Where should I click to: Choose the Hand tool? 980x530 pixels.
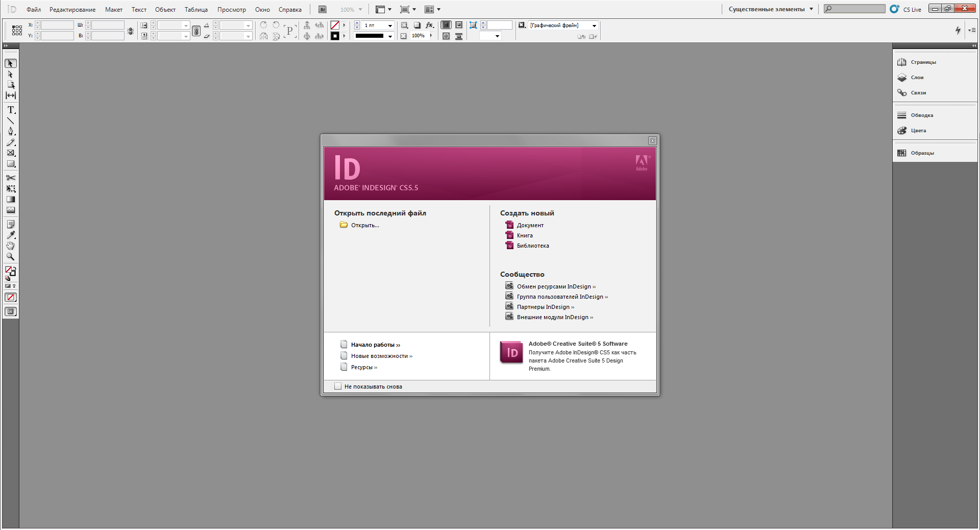(x=11, y=246)
